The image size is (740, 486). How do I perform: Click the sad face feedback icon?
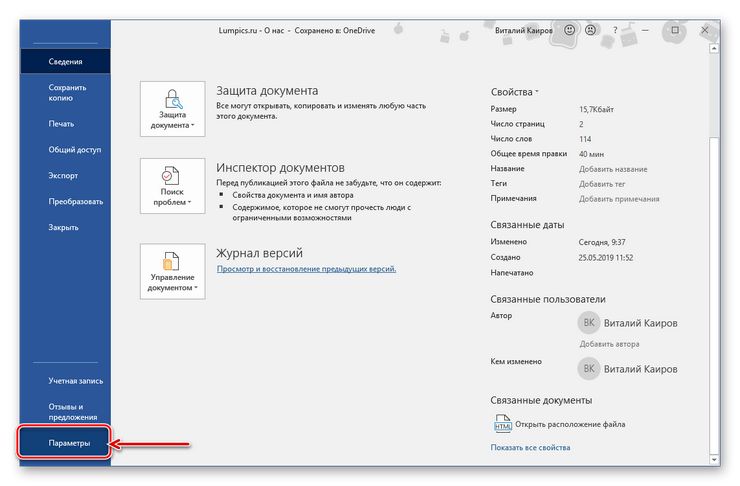point(590,30)
